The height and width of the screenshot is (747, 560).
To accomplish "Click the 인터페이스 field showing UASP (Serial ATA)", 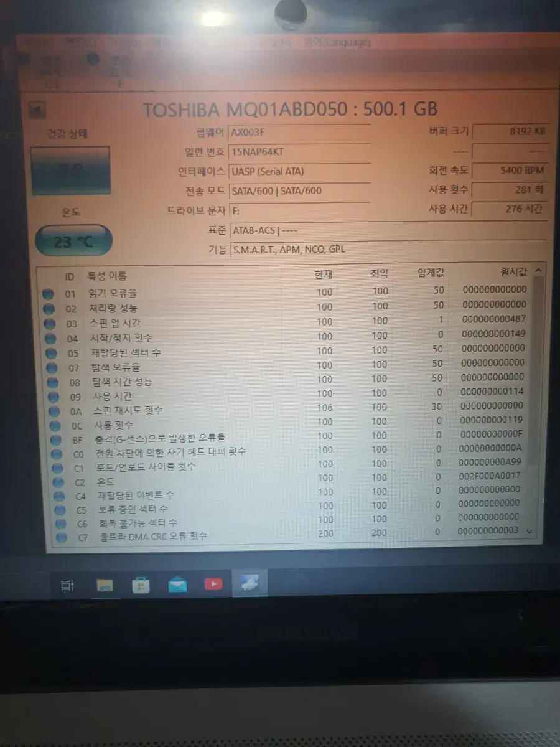I will [x=300, y=171].
